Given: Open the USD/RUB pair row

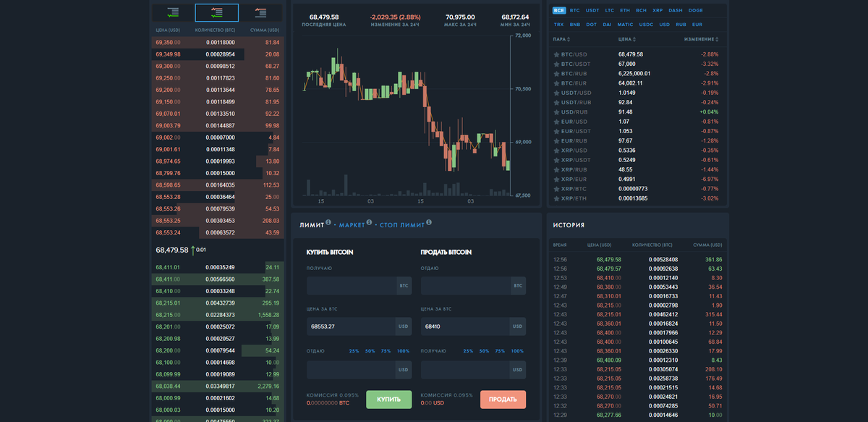Looking at the screenshot, I should (637, 111).
